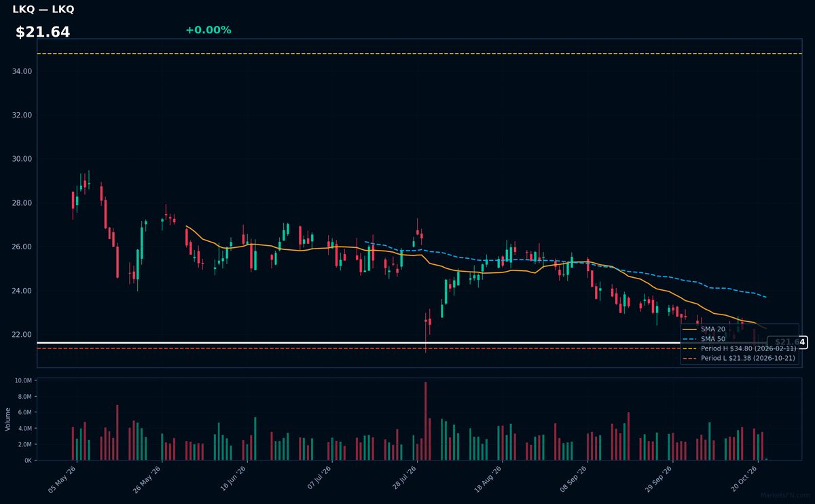Click the 05 May '26 date label
This screenshot has height=504, width=815.
[62, 479]
